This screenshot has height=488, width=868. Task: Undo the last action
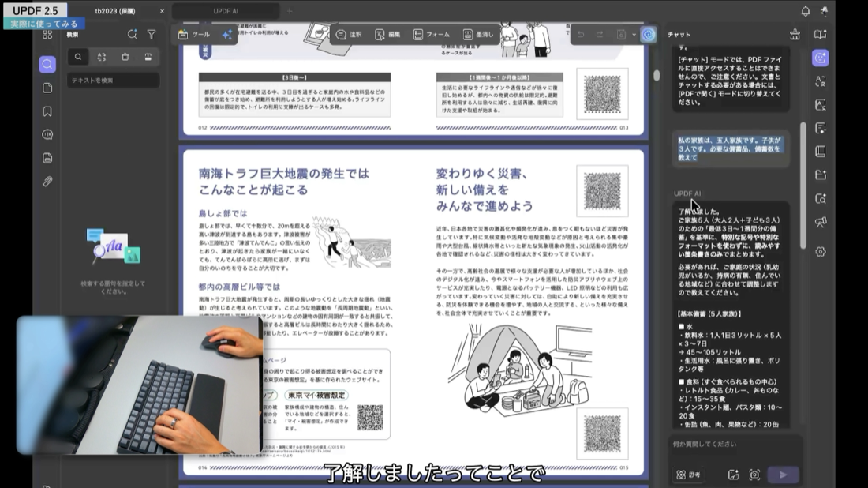(x=581, y=34)
